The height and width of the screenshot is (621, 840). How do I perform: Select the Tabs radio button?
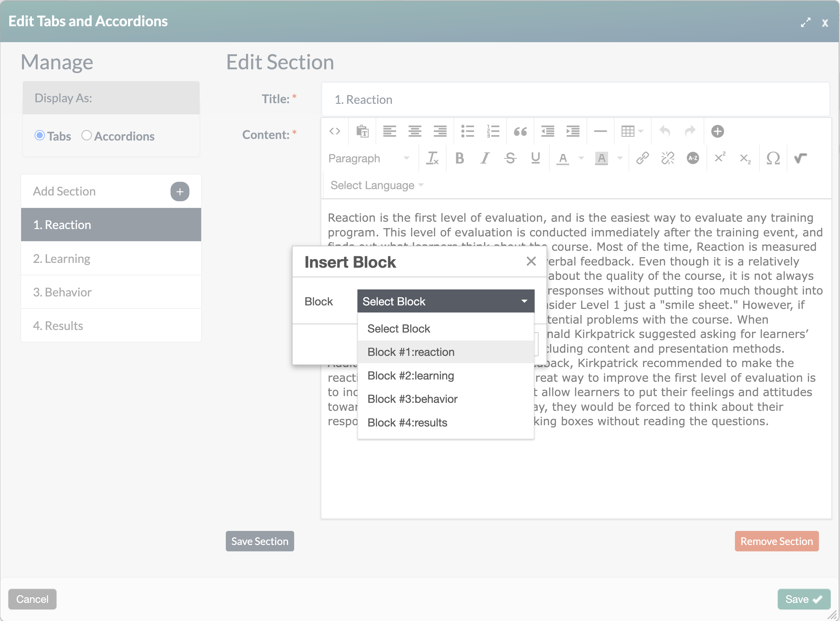pos(40,135)
